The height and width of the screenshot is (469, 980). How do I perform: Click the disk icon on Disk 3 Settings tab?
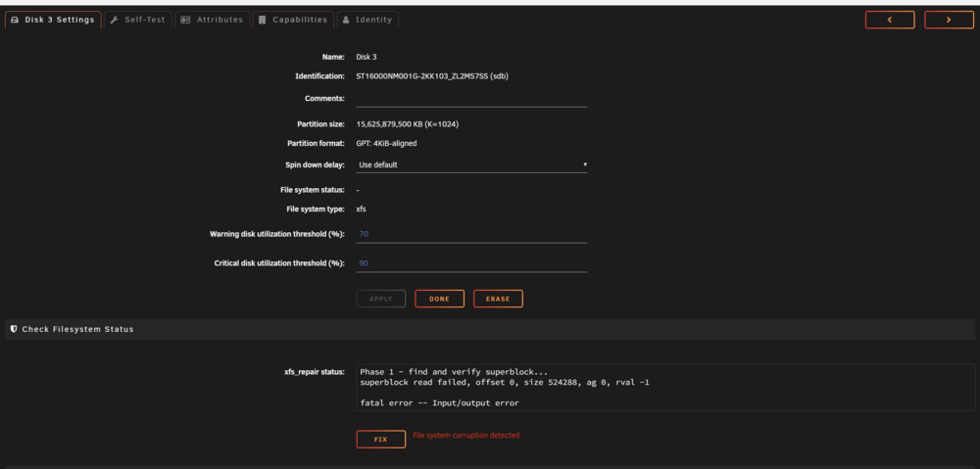(x=15, y=20)
